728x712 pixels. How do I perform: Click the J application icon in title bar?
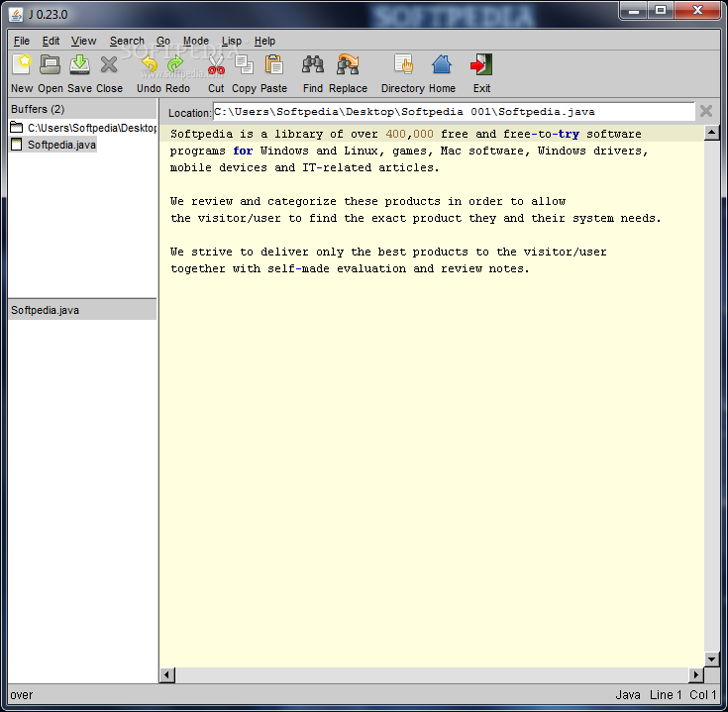[16, 15]
